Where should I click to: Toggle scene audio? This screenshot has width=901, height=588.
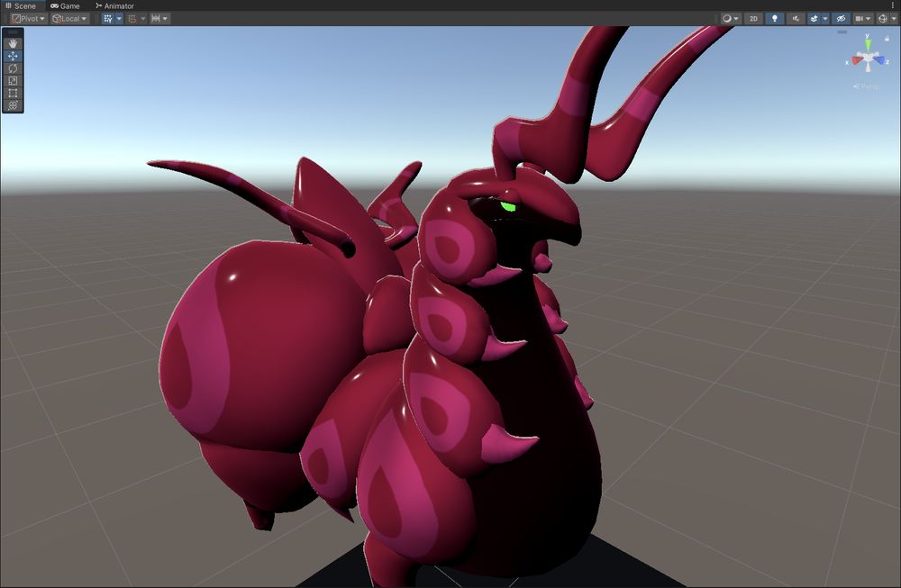796,18
